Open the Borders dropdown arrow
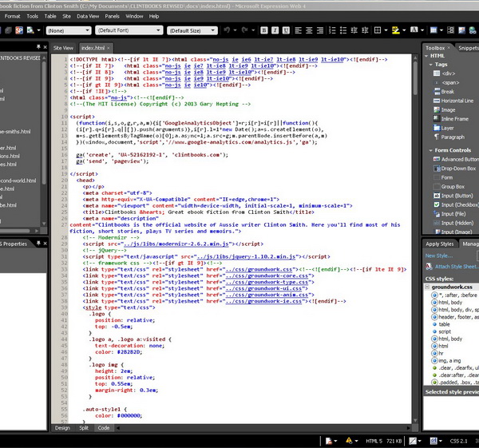This screenshot has width=479, height=448. coord(386,30)
